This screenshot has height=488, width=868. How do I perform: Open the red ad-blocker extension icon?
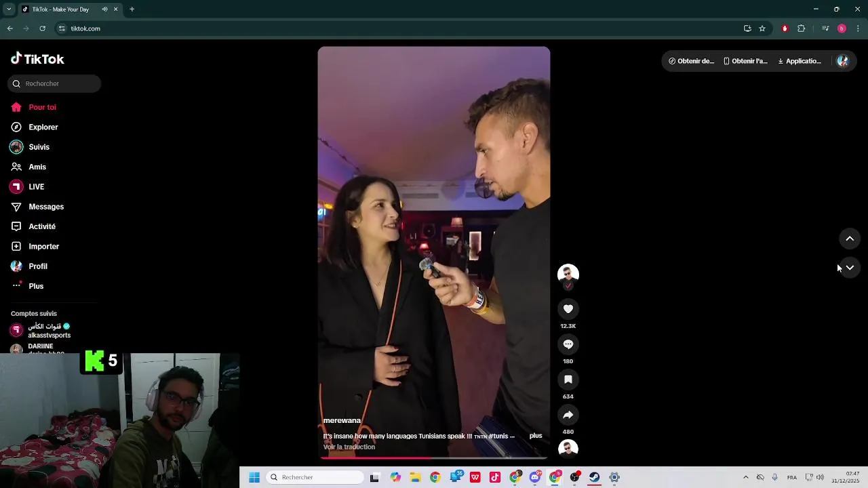785,28
